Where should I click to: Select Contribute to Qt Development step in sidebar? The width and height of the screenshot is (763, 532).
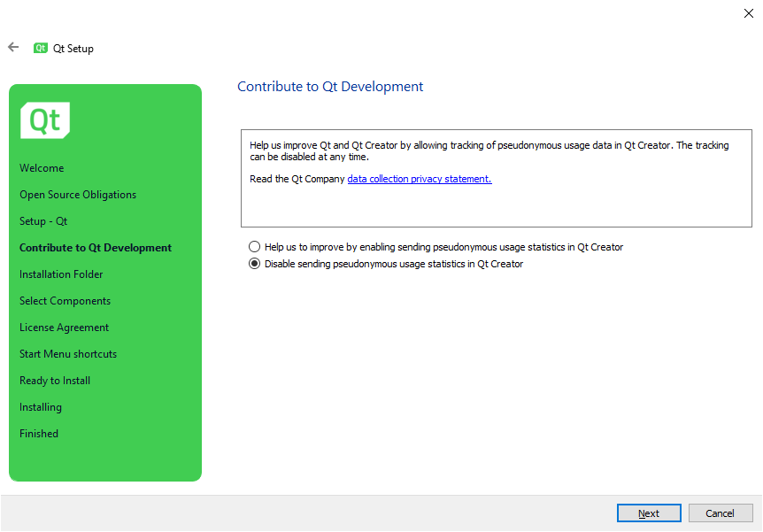coord(96,248)
